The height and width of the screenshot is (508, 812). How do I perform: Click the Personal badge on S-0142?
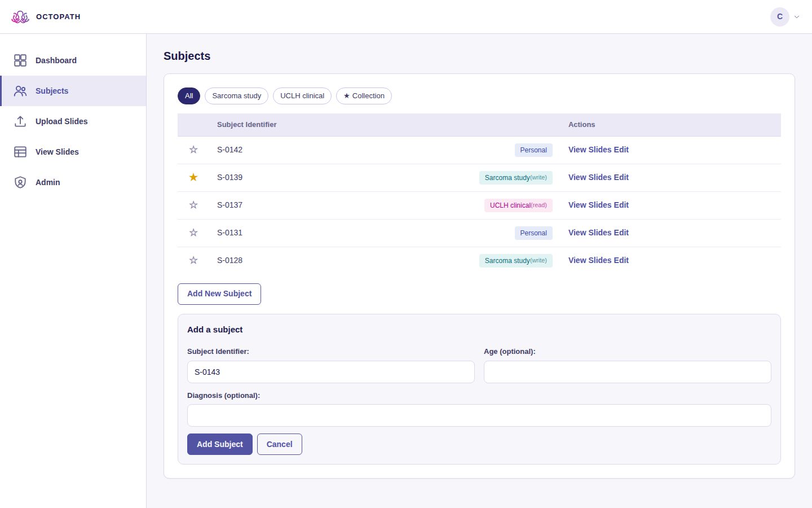(533, 150)
